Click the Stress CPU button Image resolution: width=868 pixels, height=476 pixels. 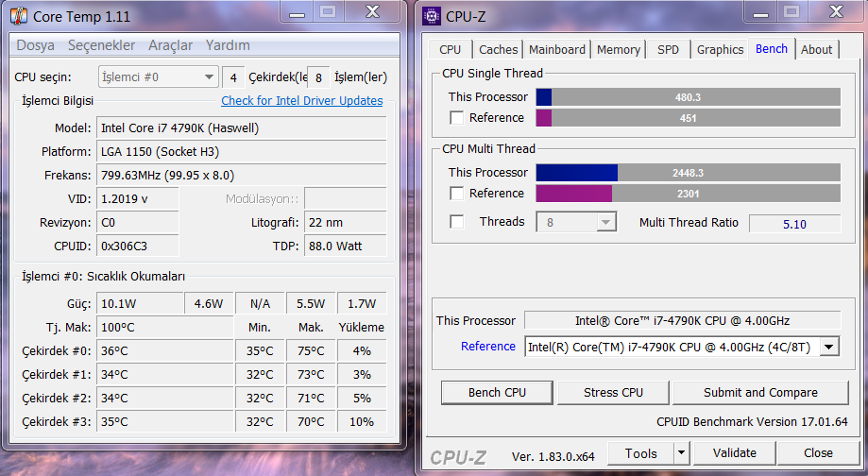click(x=613, y=393)
